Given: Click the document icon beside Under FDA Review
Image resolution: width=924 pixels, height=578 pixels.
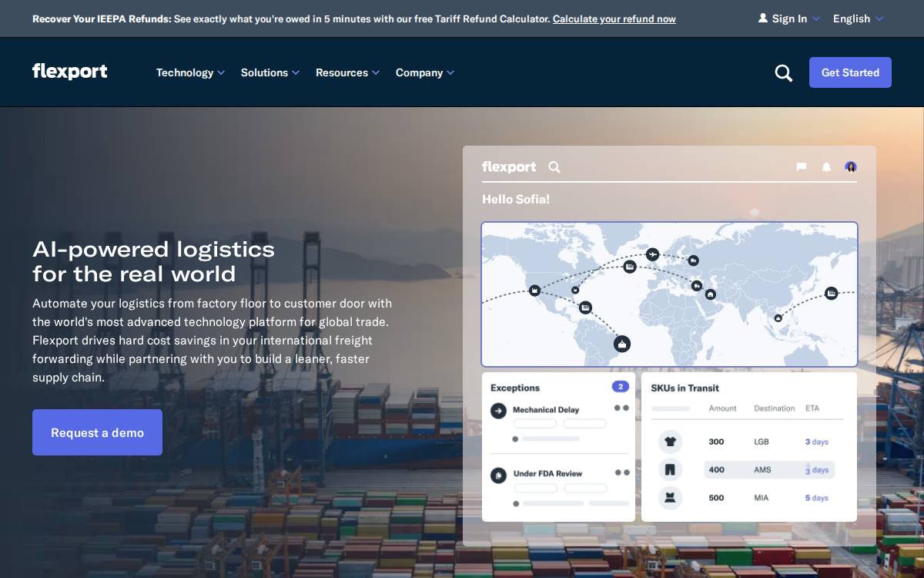Looking at the screenshot, I should tap(498, 475).
